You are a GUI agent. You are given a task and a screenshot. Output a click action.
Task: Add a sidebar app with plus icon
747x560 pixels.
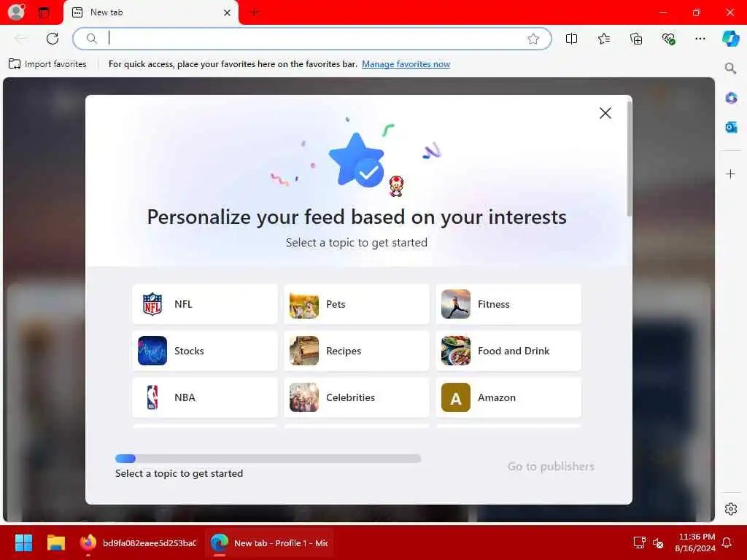click(x=730, y=174)
